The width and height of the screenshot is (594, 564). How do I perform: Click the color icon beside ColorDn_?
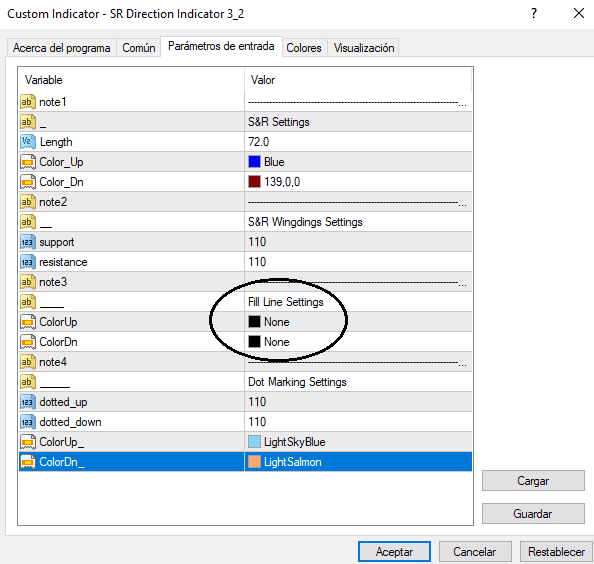coord(28,462)
